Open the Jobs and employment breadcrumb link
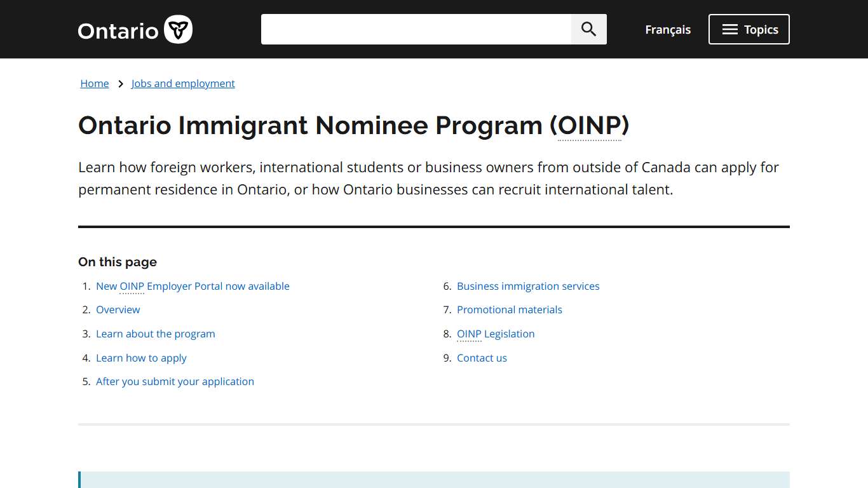Image resolution: width=868 pixels, height=488 pixels. click(x=183, y=83)
